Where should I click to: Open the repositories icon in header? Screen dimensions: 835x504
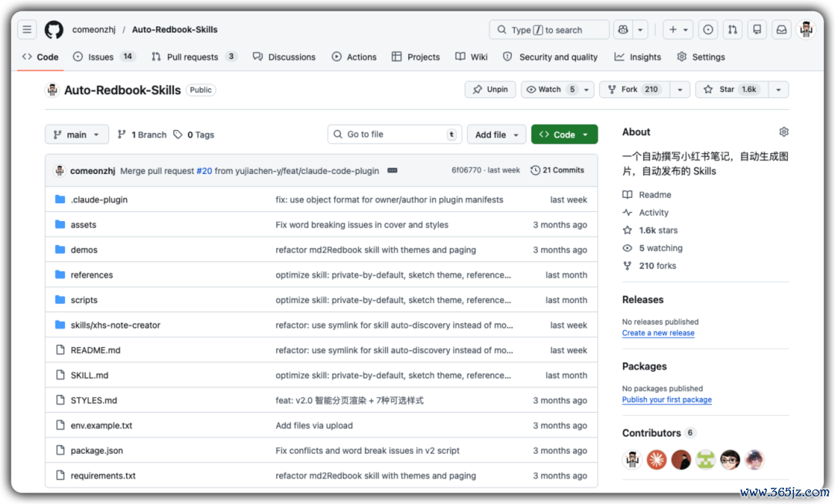(757, 30)
